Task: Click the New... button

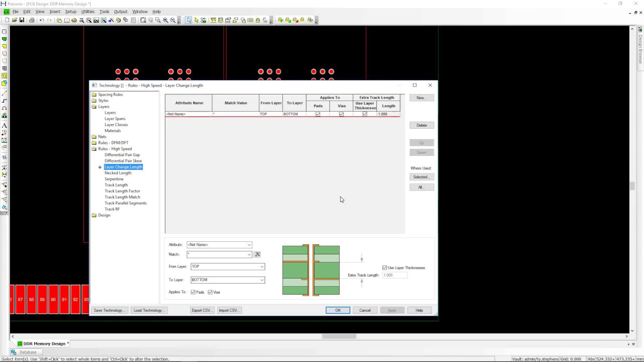Action: [x=422, y=98]
